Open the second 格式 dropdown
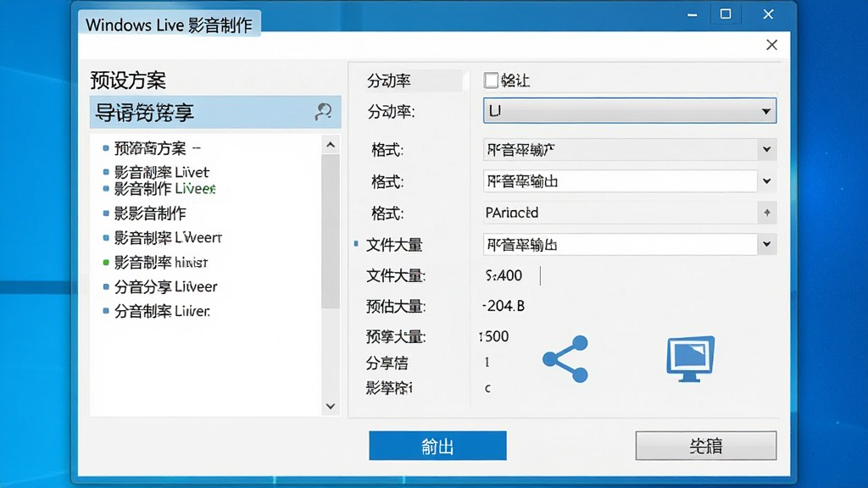 tap(630, 181)
